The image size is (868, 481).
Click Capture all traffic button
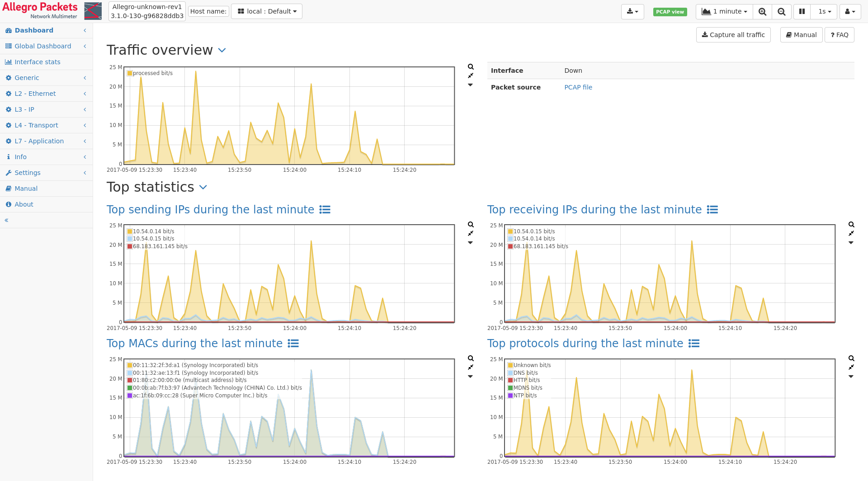tap(733, 35)
